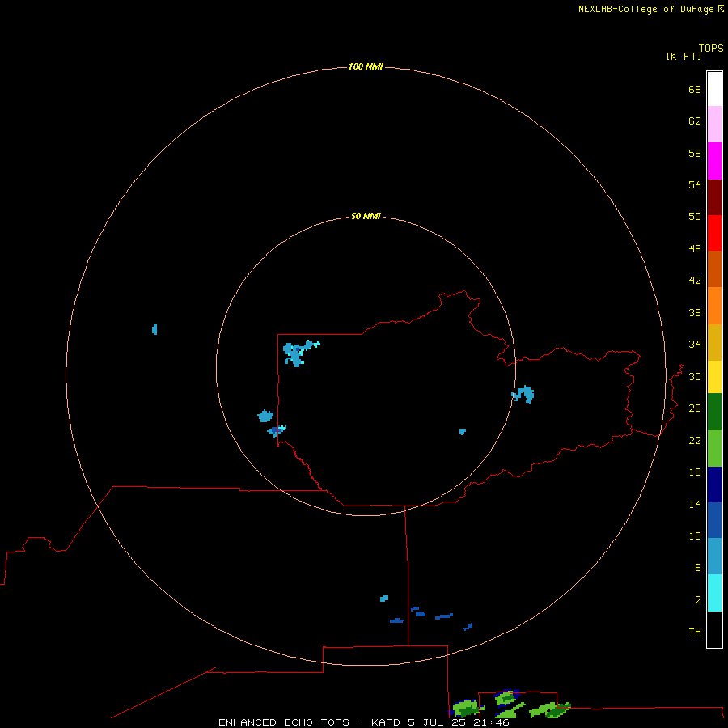Click the green echo cluster at the bottom edge
This screenshot has height=728, width=728.
pyautogui.click(x=509, y=705)
